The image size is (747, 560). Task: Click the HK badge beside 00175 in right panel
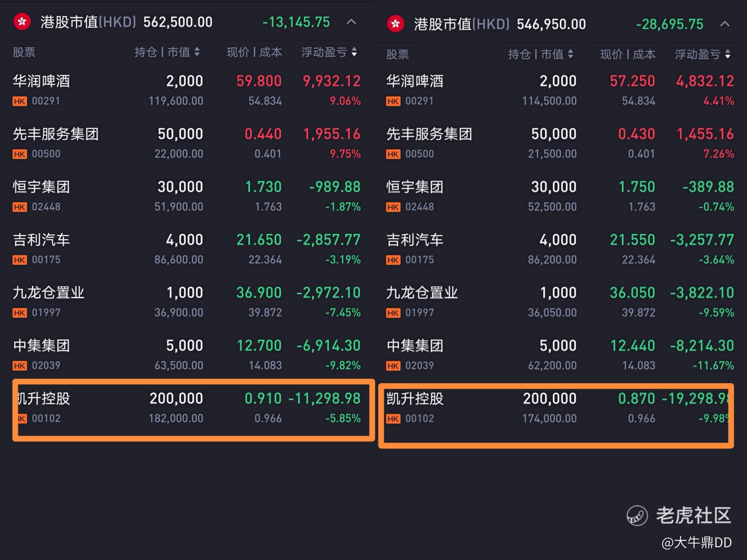(x=393, y=260)
